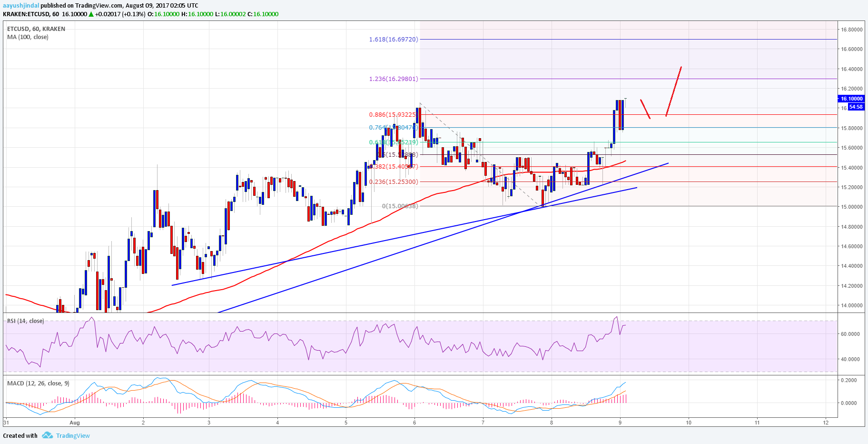868x444 pixels.
Task: Click the green up-arrow change indicator in header
Action: pyautogui.click(x=91, y=14)
